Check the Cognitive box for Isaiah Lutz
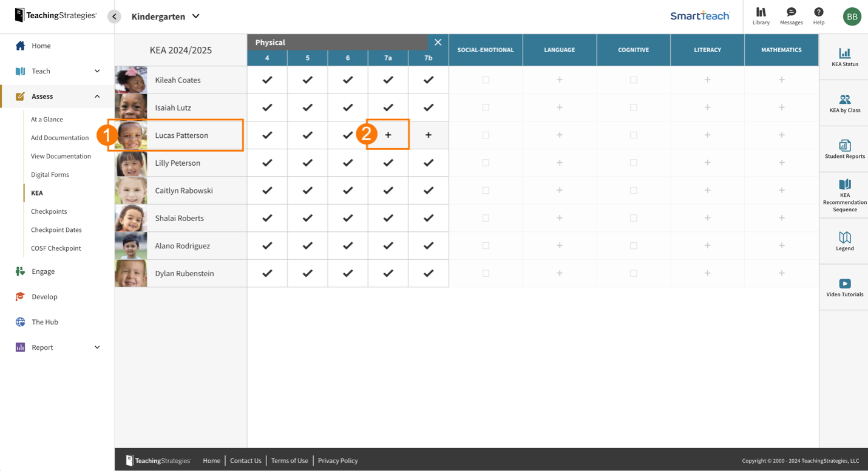The image size is (868, 473). (x=633, y=107)
